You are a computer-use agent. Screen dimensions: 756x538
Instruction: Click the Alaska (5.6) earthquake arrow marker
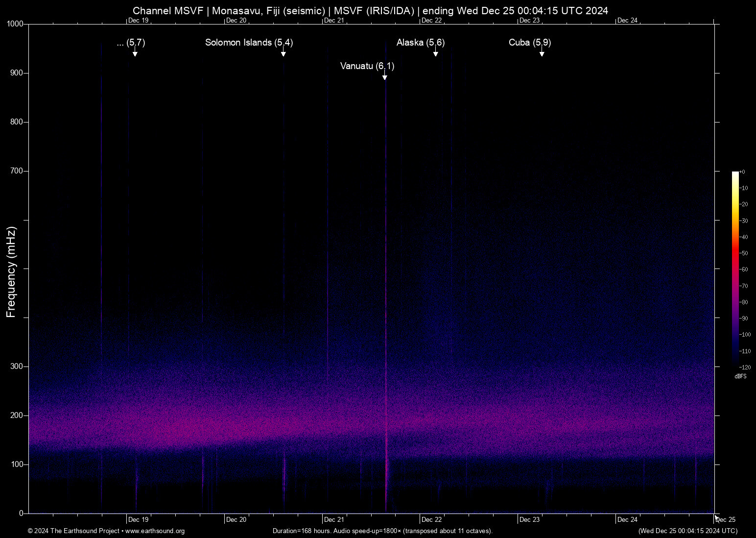(x=436, y=53)
